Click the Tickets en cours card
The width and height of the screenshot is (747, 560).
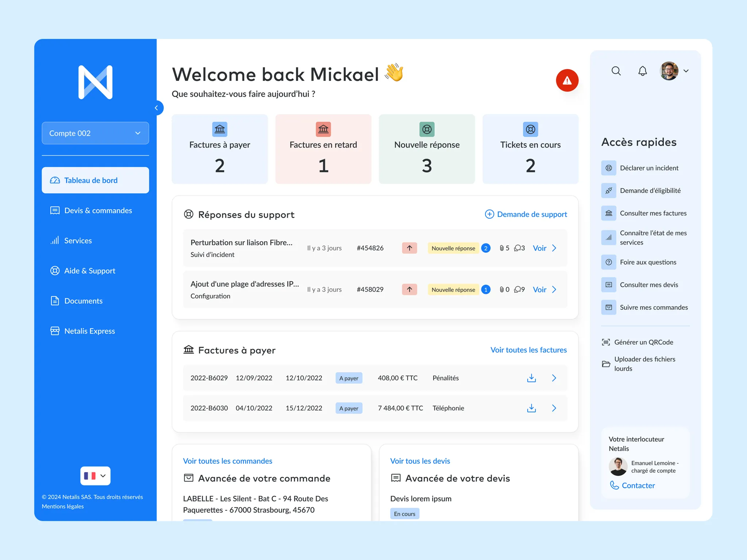tap(530, 149)
